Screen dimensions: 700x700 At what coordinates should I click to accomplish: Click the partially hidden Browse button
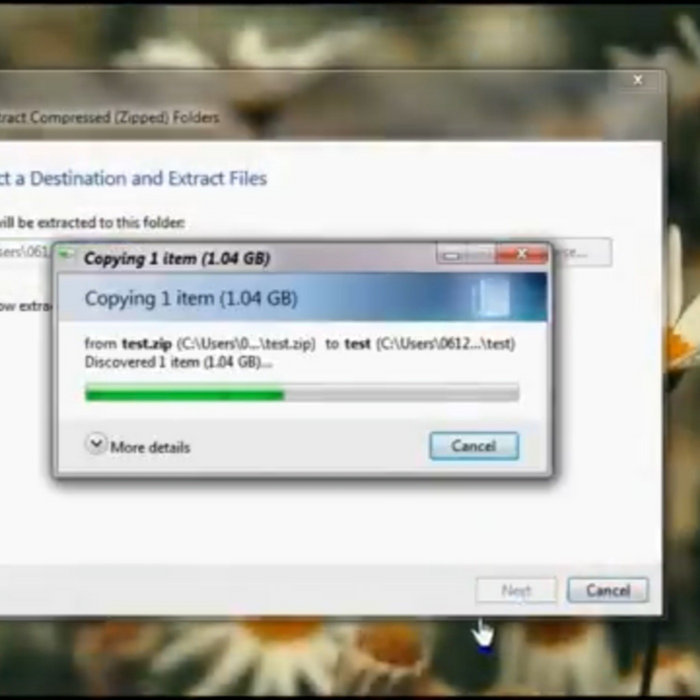[x=581, y=252]
